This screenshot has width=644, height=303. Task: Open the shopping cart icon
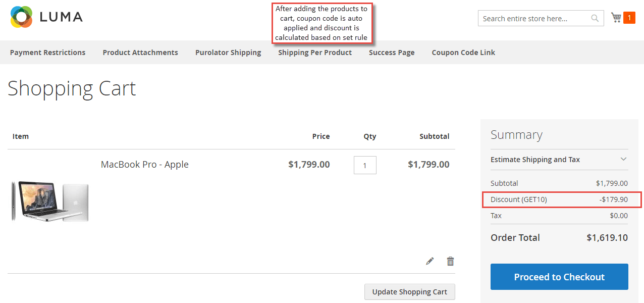tap(616, 18)
